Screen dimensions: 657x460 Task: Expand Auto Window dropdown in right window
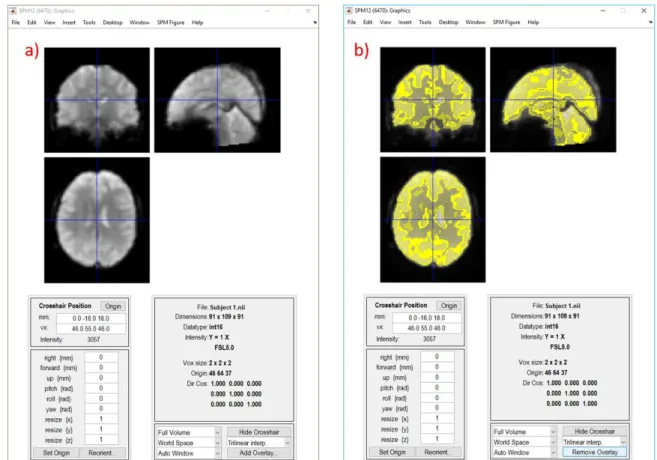pos(553,452)
